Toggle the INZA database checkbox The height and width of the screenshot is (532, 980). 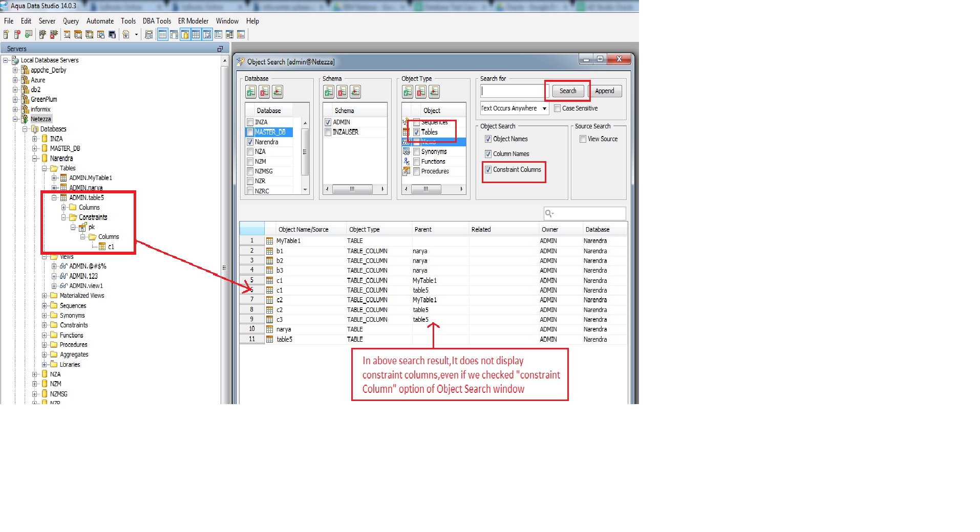(x=250, y=122)
